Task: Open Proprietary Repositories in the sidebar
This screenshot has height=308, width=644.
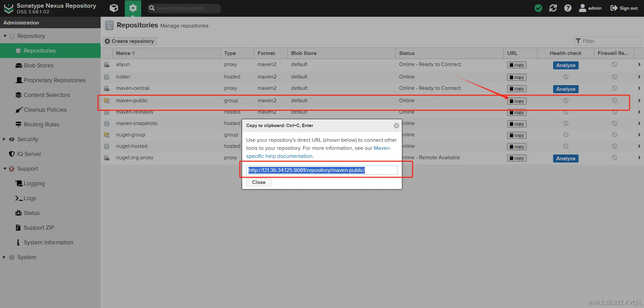Action: [50, 80]
